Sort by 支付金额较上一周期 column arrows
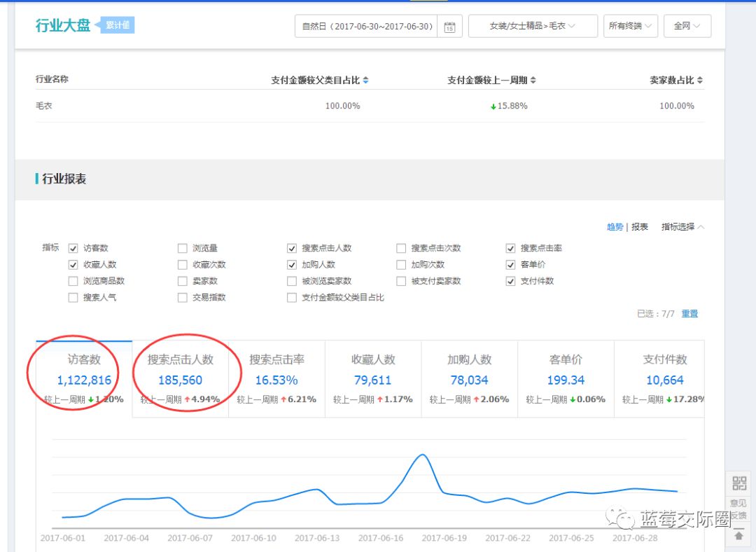Image resolution: width=756 pixels, height=552 pixels. tap(532, 80)
